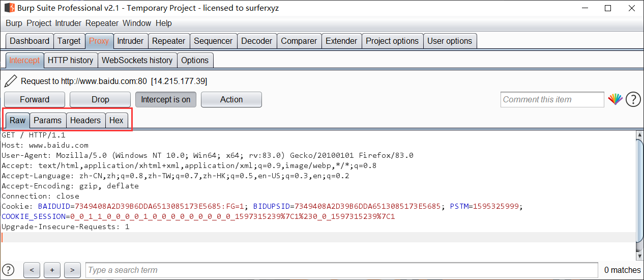Image resolution: width=644 pixels, height=280 pixels.
Task: Switch to the Dashboard tab
Action: point(30,41)
